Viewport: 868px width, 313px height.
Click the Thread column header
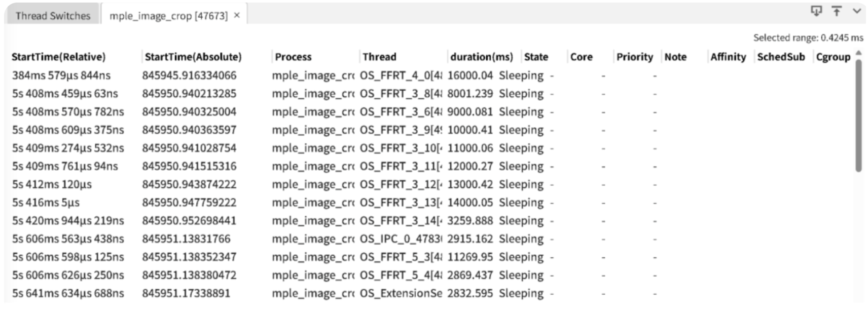[379, 57]
